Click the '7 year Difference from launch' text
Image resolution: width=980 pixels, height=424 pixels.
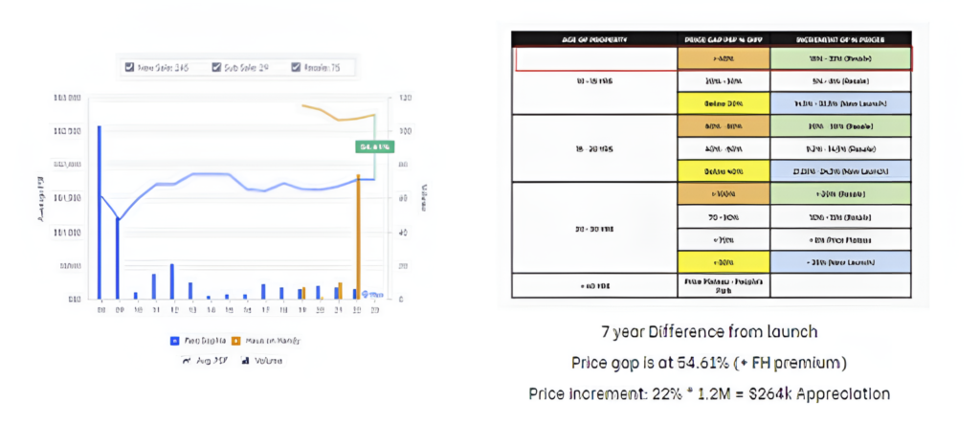(709, 332)
